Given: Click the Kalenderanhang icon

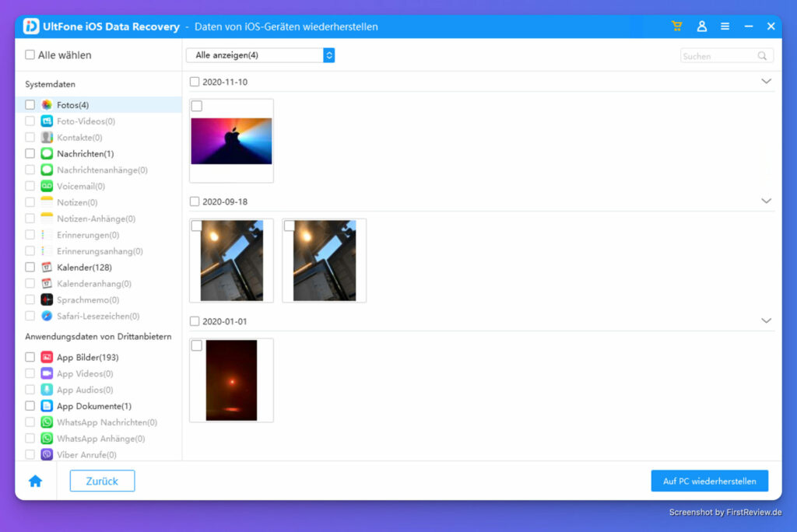Looking at the screenshot, I should 47,284.
